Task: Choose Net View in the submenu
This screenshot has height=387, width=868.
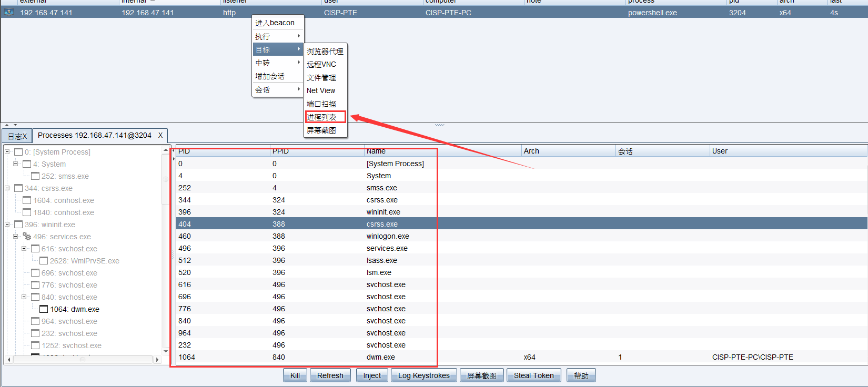Action: point(325,90)
